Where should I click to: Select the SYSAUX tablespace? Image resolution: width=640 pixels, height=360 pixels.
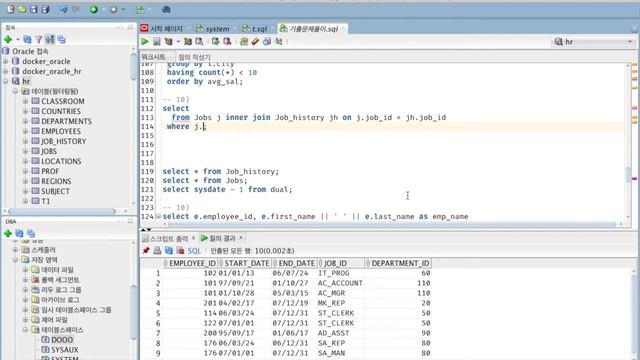click(64, 350)
